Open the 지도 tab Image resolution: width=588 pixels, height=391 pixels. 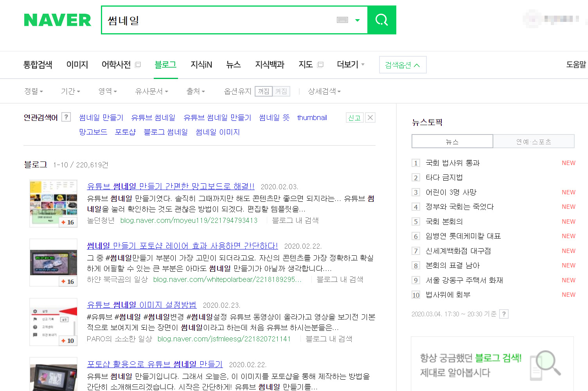[306, 65]
